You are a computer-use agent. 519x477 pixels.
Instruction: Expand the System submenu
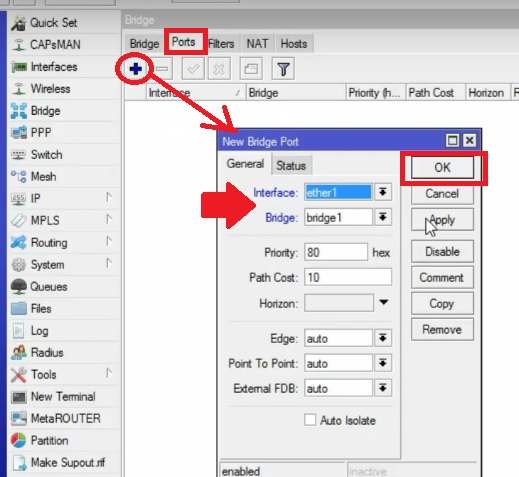coord(63,265)
